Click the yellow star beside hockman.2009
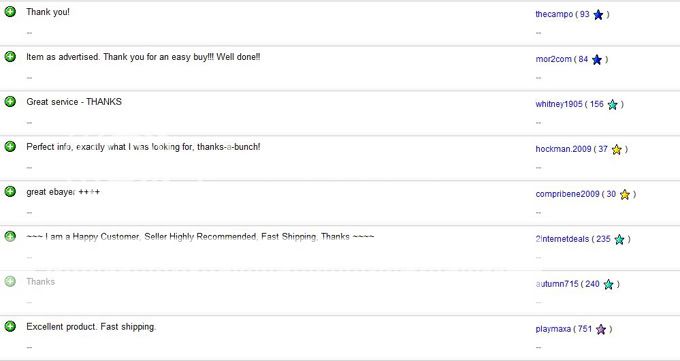Screen dimensions: 680x361 617,150
